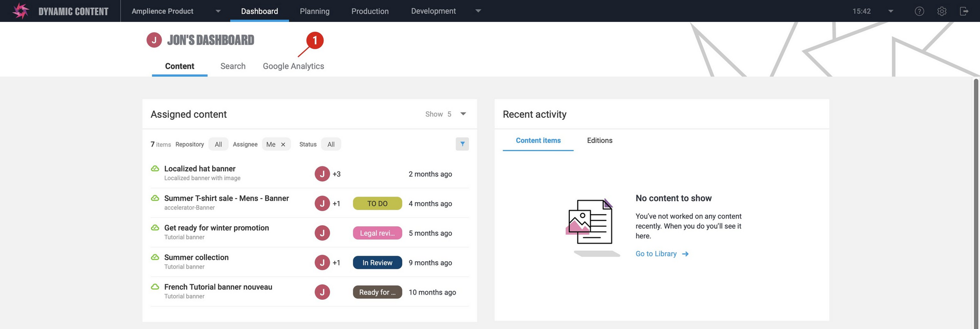Click the +3 additional assignees on Localized hat banner
The width and height of the screenshot is (980, 329).
pos(337,174)
